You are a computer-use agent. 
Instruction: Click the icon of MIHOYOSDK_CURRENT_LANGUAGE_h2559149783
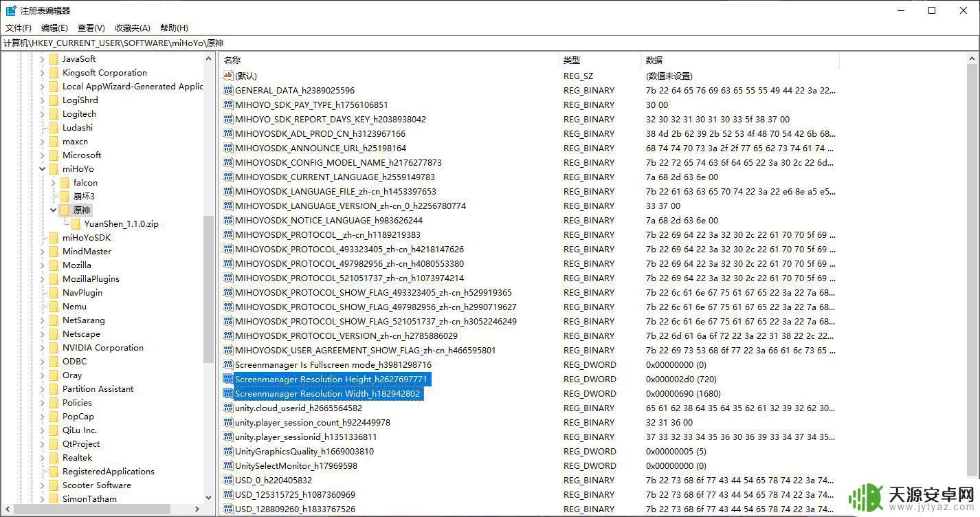[x=228, y=177]
